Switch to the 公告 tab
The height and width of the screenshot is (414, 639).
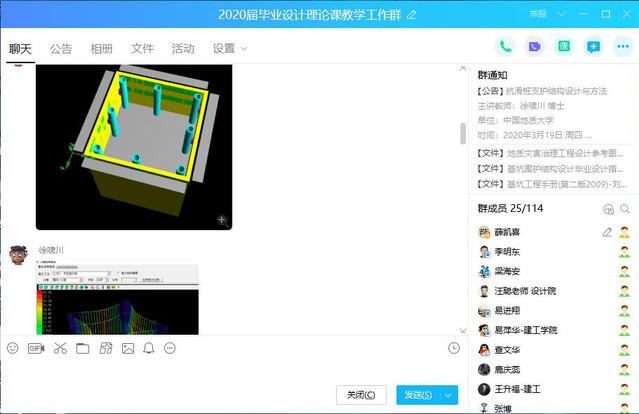click(61, 48)
